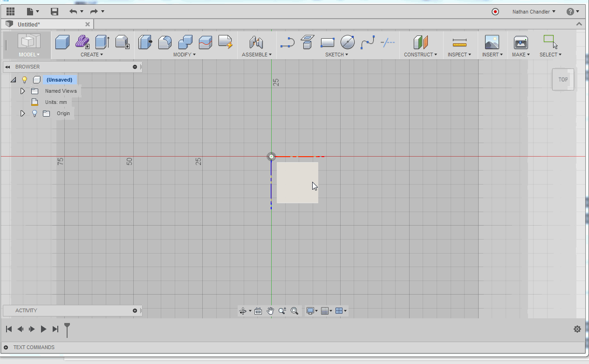Select the Zoom Window tool
The image size is (589, 364).
(x=294, y=310)
